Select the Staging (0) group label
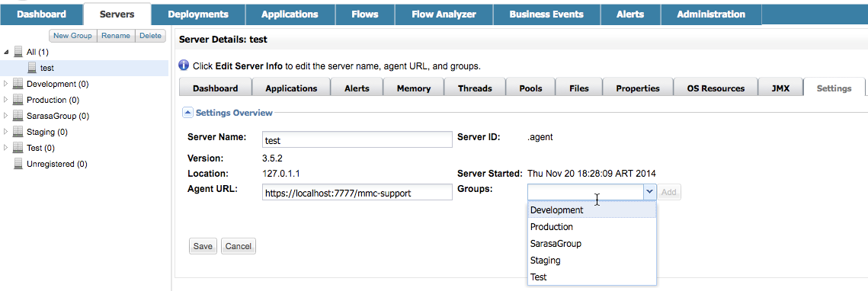The width and height of the screenshot is (868, 291). pyautogui.click(x=47, y=133)
